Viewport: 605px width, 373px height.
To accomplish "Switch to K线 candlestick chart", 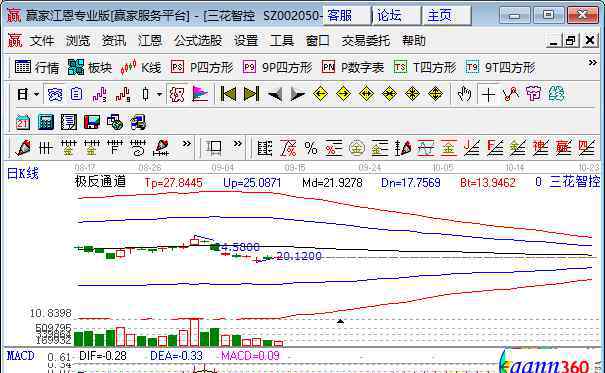I will pos(141,68).
